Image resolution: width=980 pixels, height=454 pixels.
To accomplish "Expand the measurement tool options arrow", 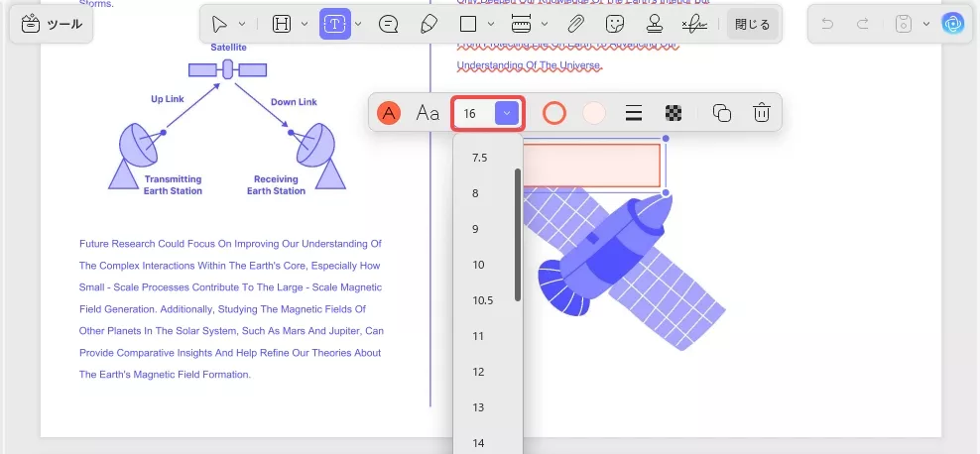I will point(545,25).
